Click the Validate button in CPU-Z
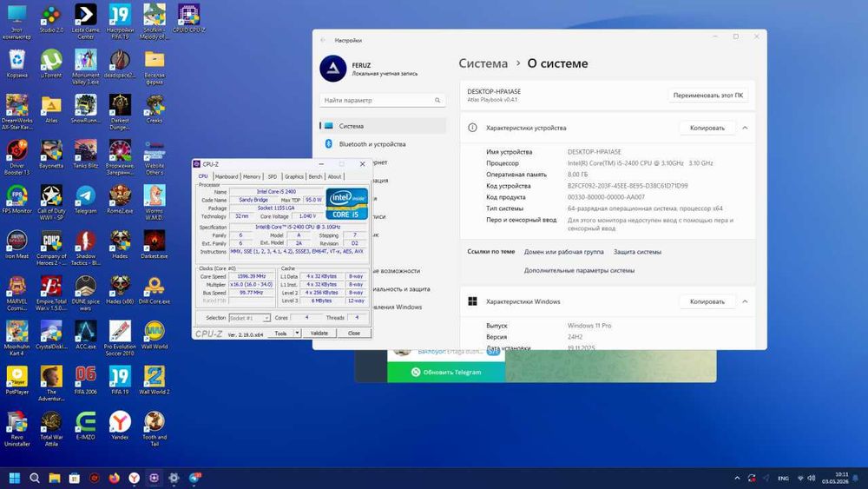 click(319, 334)
